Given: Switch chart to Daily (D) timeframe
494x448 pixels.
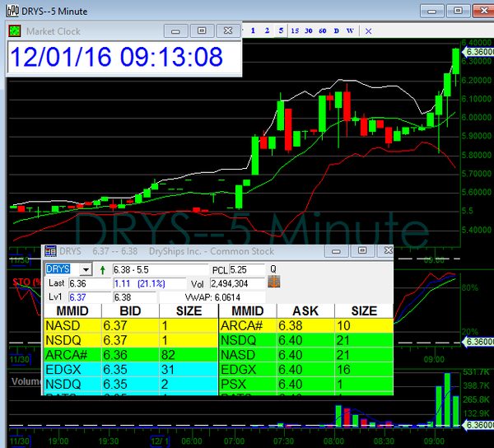Looking at the screenshot, I should coord(337,30).
